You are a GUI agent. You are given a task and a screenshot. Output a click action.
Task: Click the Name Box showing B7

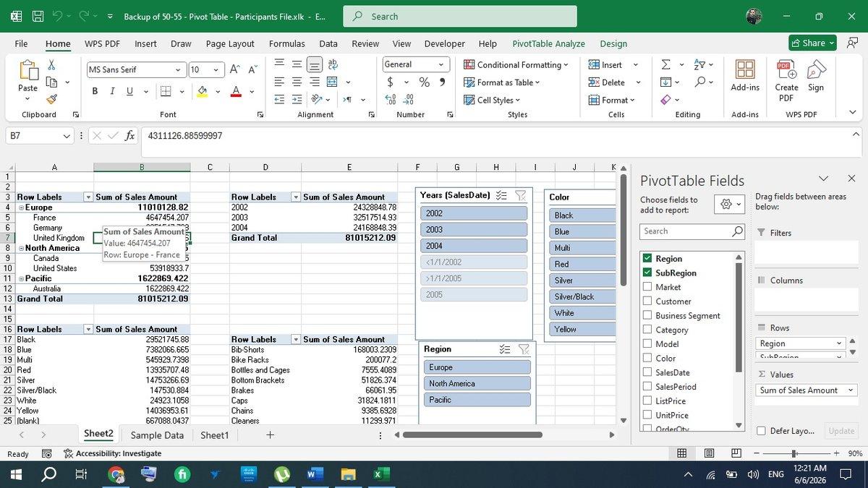tap(40, 136)
